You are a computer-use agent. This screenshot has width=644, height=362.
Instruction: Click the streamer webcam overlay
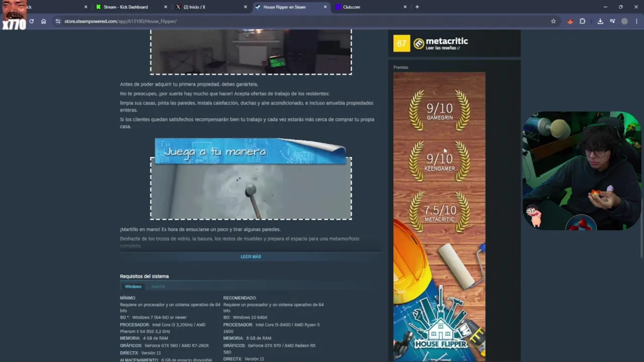click(x=581, y=171)
